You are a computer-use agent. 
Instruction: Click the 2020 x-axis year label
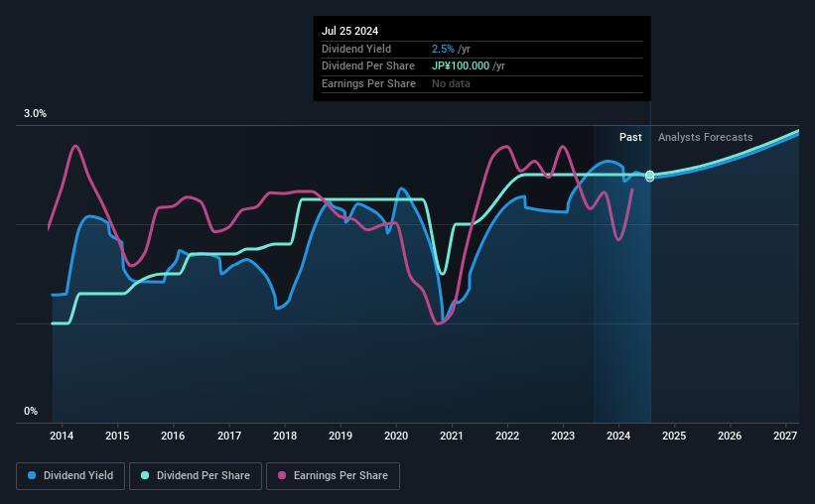[395, 436]
